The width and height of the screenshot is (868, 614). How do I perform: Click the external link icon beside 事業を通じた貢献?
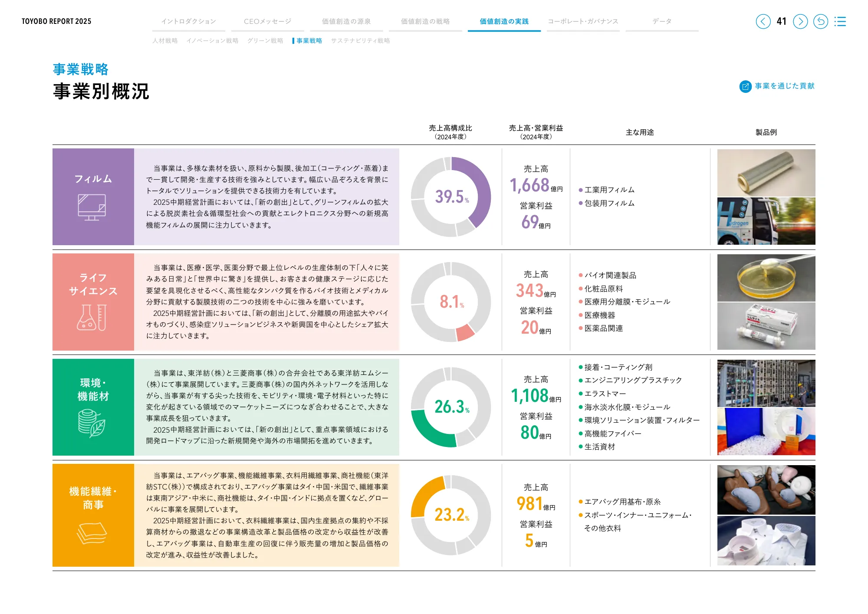pos(745,86)
